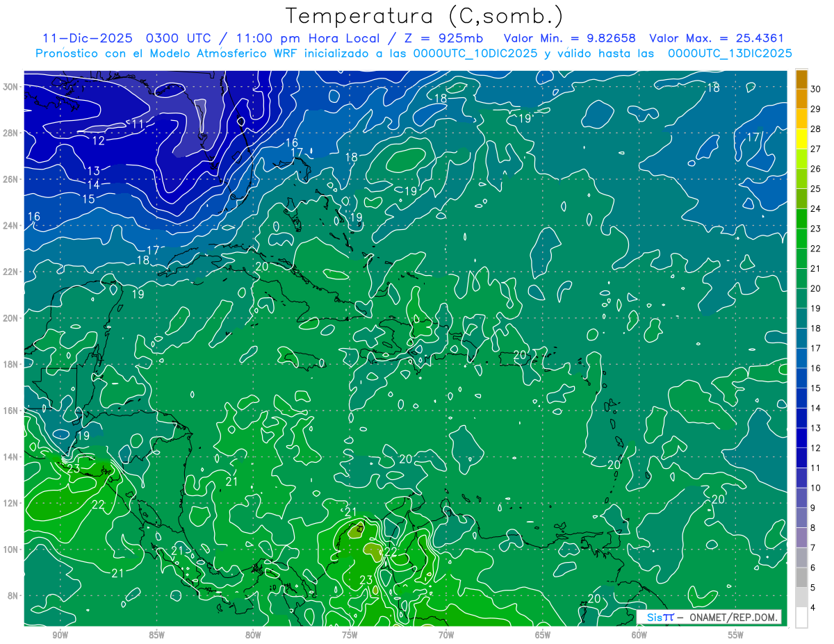Click the '10N' latitude axis label

click(11, 550)
